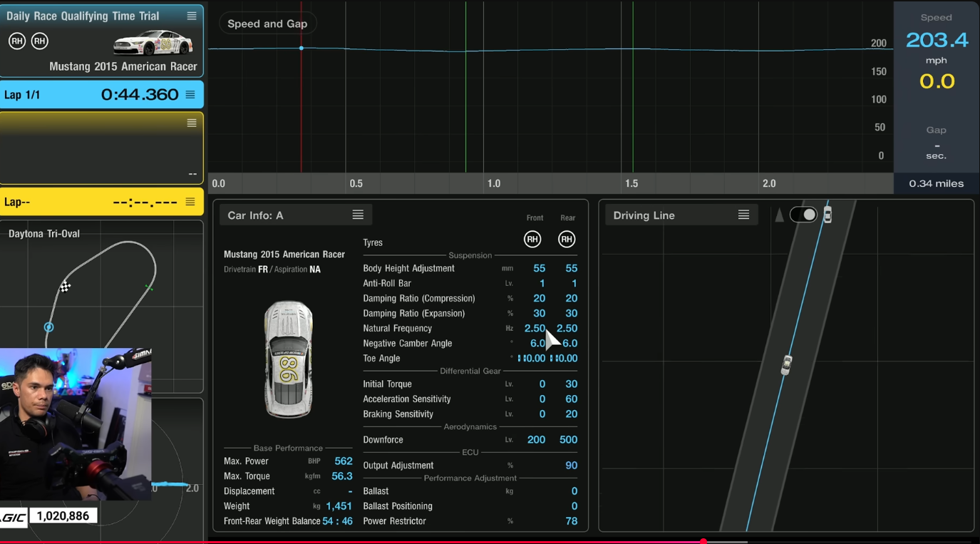Click the left RH tyre badge under the race title
Viewport: 980px width, 544px height.
click(x=16, y=41)
